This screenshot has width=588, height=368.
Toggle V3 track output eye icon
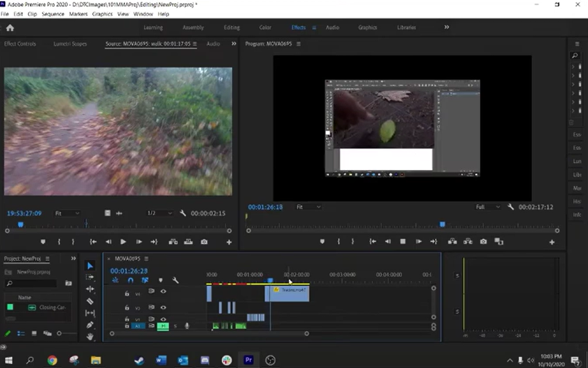(164, 291)
